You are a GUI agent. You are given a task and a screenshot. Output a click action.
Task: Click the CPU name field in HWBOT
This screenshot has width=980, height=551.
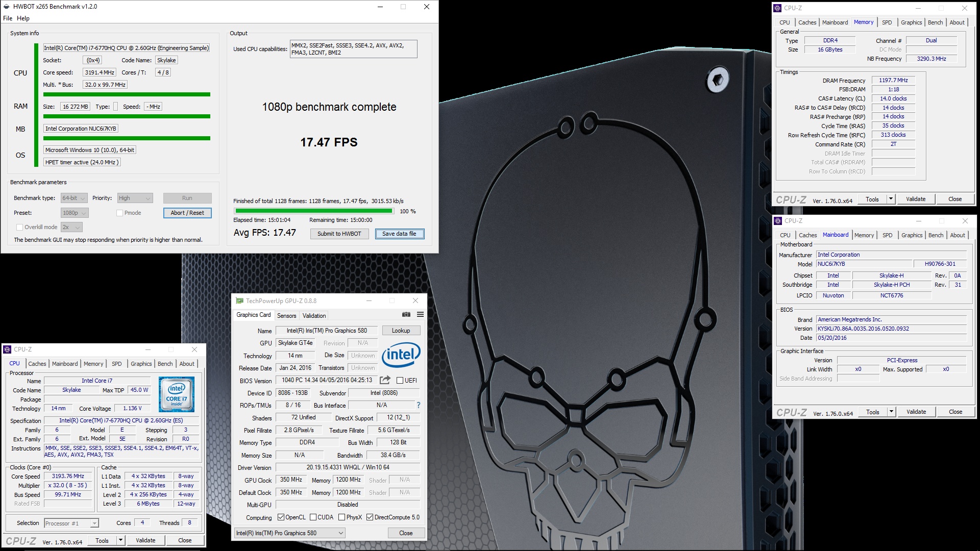coord(126,48)
